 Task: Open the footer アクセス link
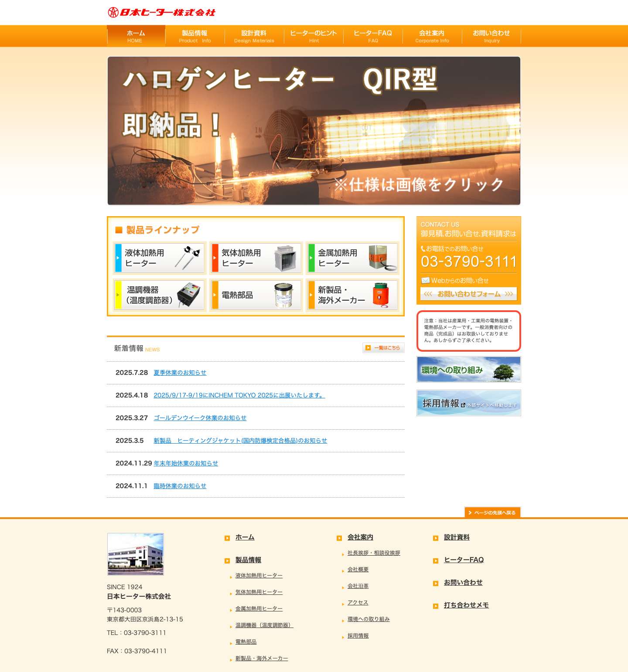pos(358,603)
